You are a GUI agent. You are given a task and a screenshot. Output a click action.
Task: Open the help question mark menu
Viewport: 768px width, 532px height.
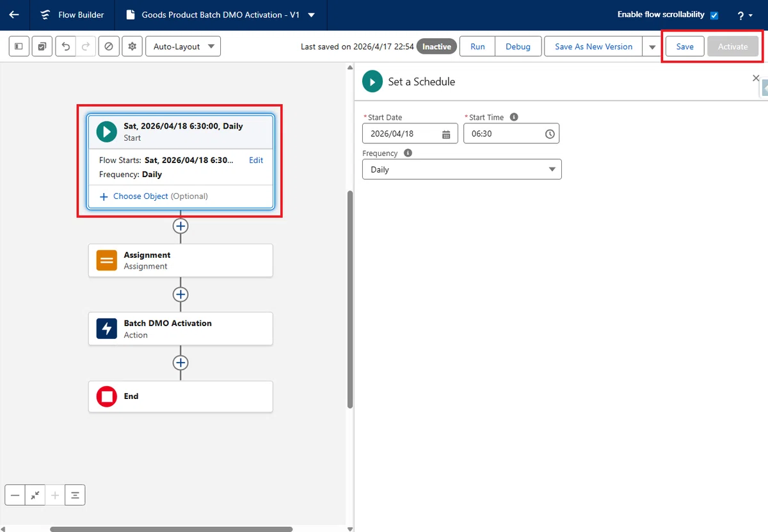click(x=744, y=15)
